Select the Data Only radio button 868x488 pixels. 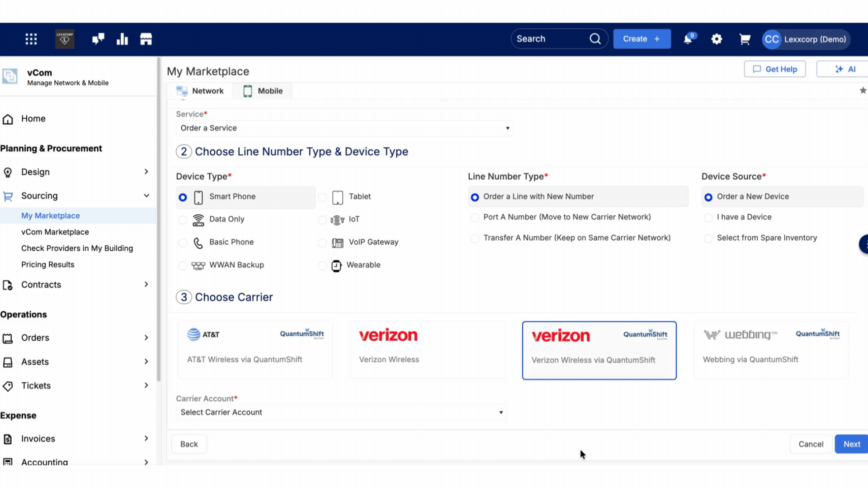(183, 220)
